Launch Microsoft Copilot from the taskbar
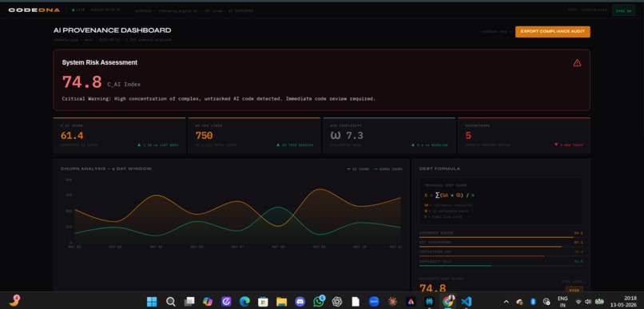 (x=208, y=302)
